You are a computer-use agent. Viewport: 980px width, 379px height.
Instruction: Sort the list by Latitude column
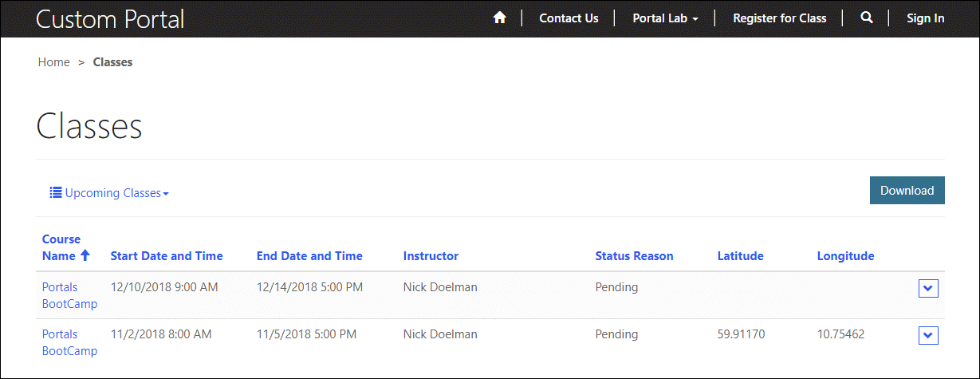click(x=740, y=256)
